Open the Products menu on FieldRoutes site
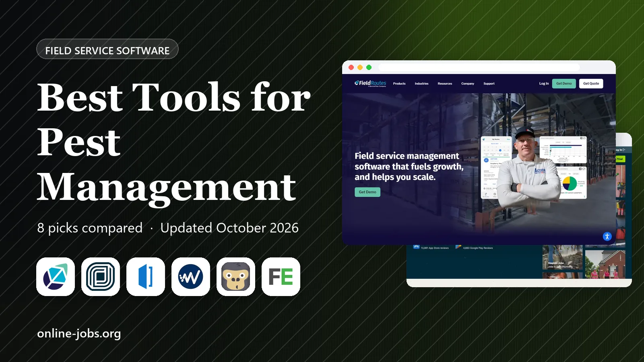 click(399, 84)
